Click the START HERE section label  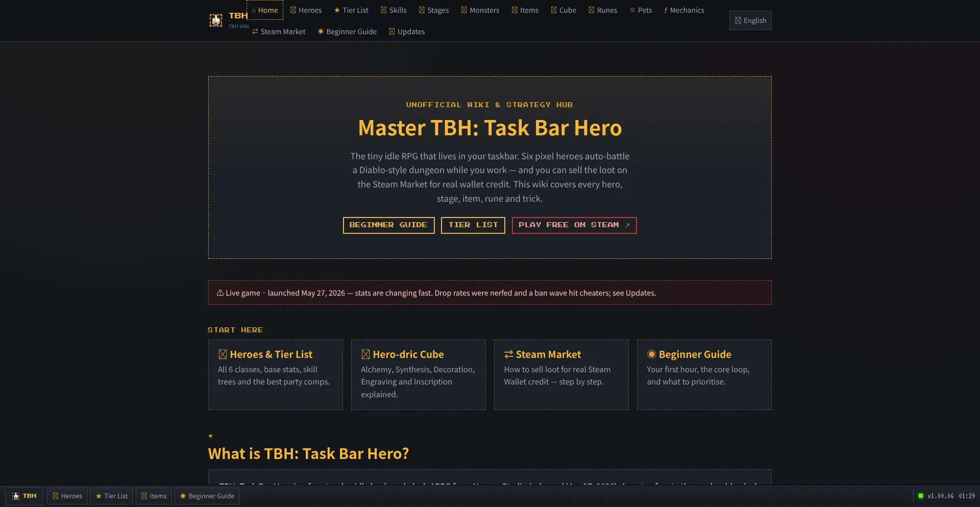click(x=235, y=330)
